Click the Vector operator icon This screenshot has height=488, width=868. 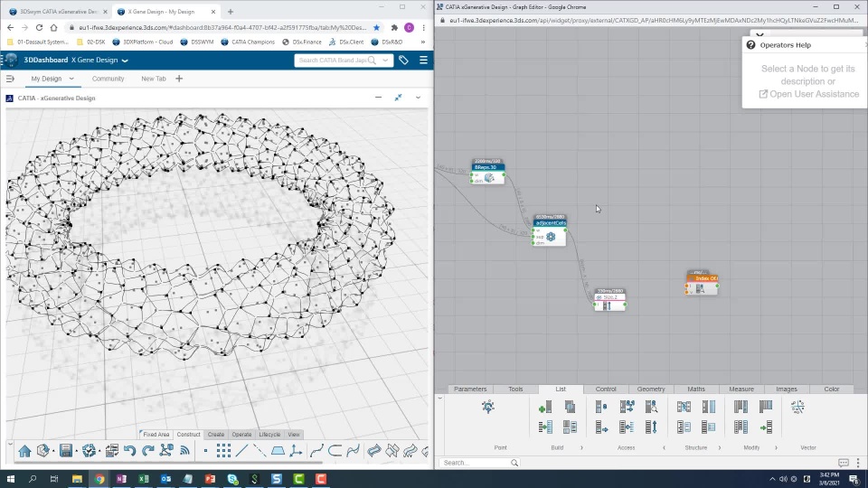[797, 408]
